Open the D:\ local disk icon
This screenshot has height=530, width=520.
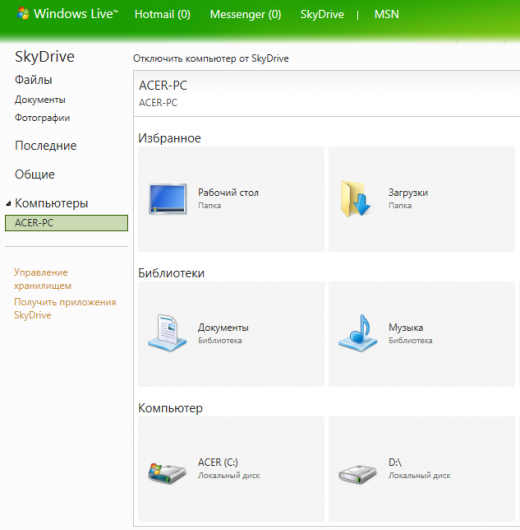click(358, 473)
